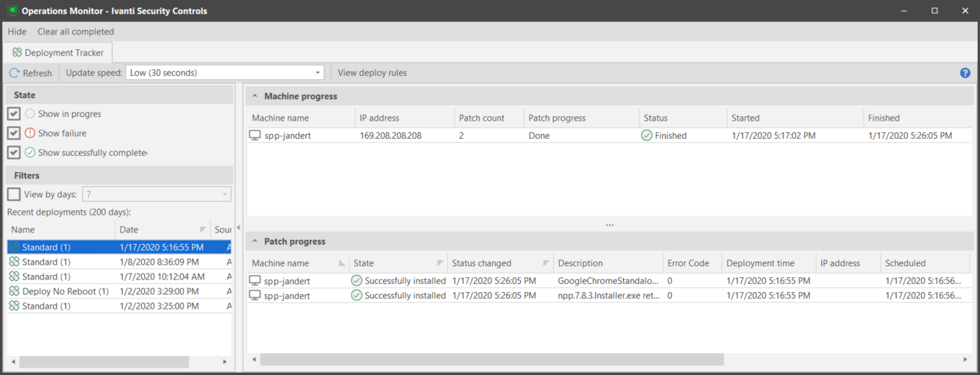The height and width of the screenshot is (375, 980).
Task: Click the IP address 169.208.208.208 cell
Action: [391, 135]
